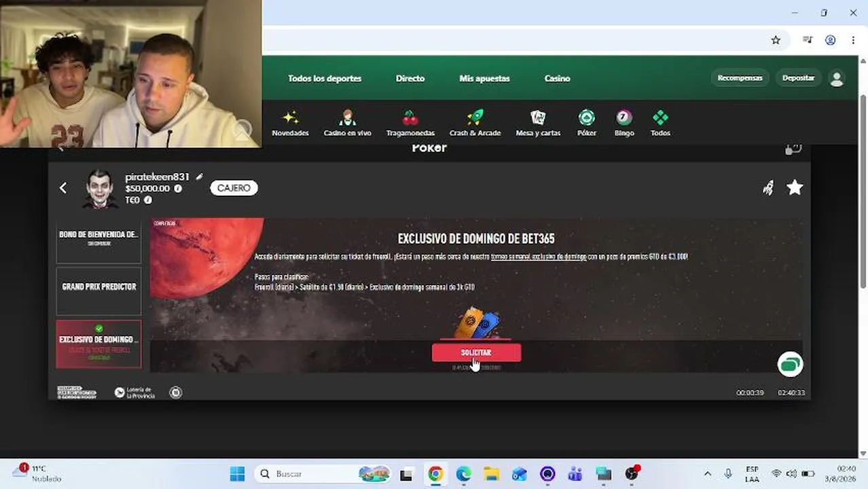Open Chrome three-dot menu
The height and width of the screenshot is (489, 868).
(853, 40)
